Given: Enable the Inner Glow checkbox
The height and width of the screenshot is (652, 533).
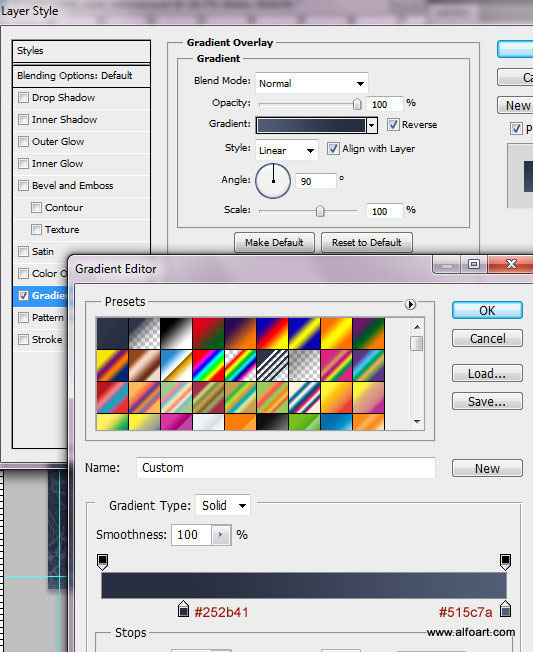Looking at the screenshot, I should (23, 163).
